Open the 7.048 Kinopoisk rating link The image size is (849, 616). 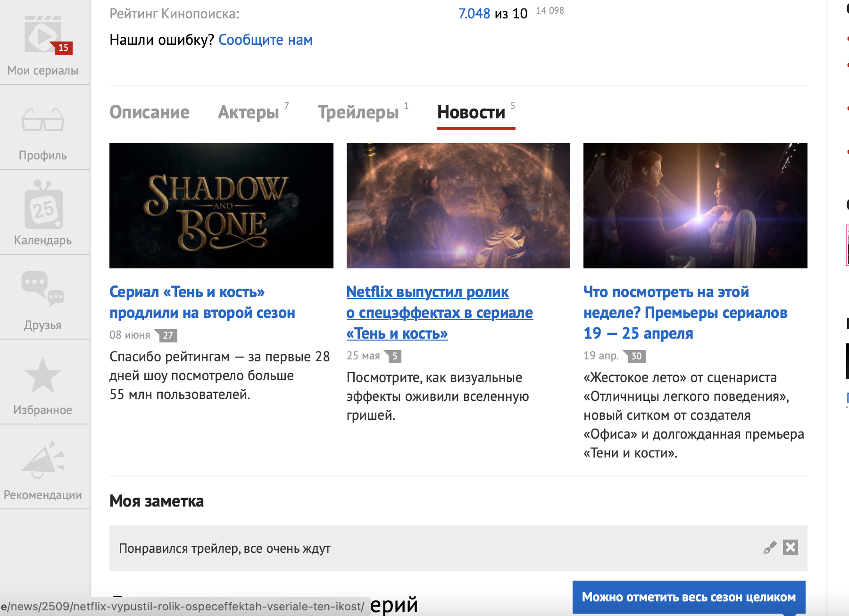[474, 14]
